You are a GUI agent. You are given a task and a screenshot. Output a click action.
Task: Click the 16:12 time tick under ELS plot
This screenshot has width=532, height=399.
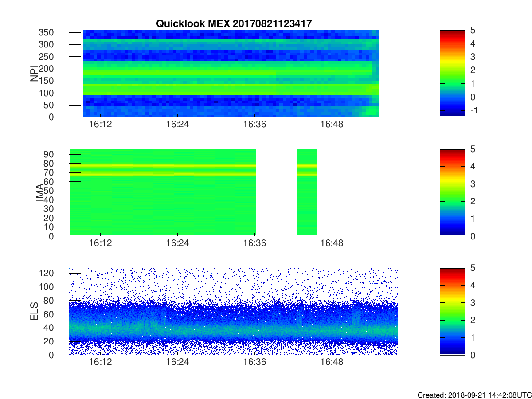(101, 362)
